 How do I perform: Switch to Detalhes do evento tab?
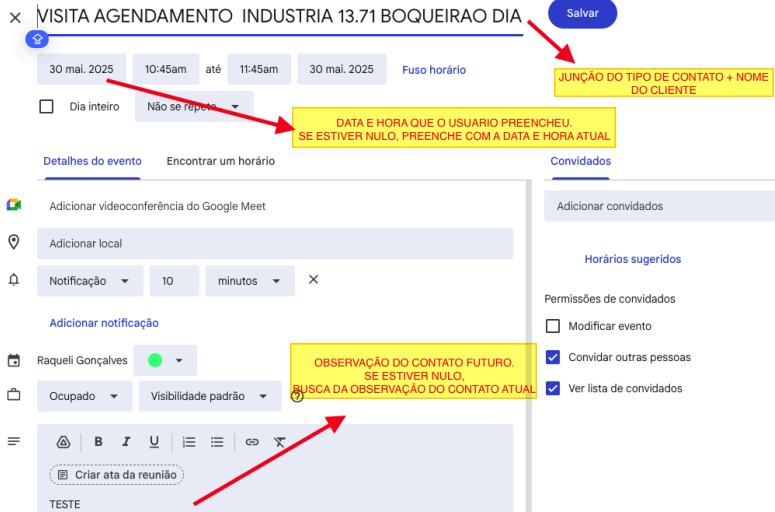[x=92, y=161]
